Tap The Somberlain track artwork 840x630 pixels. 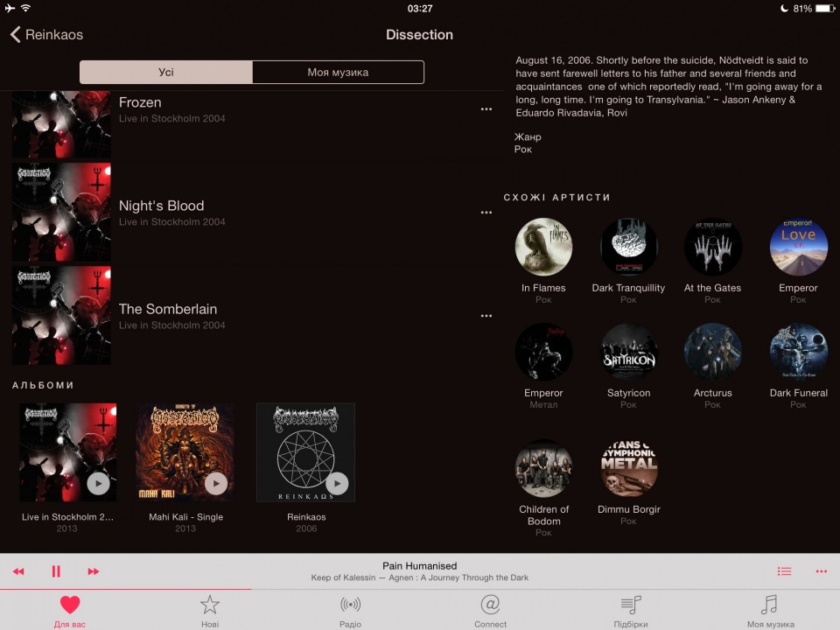[x=61, y=316]
